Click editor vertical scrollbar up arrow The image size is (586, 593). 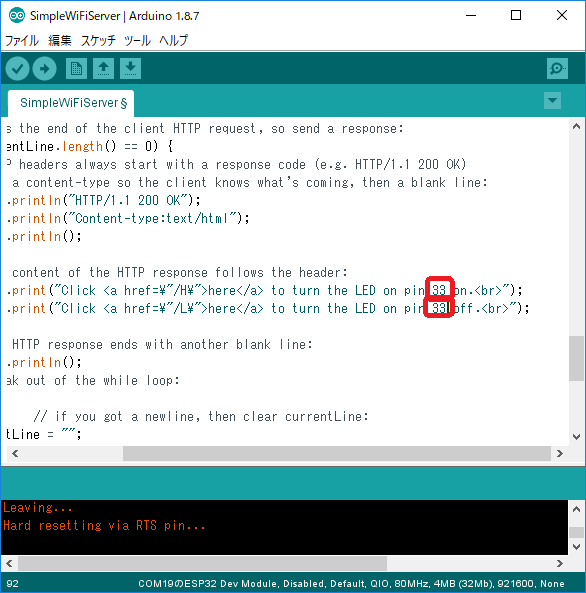[577, 127]
